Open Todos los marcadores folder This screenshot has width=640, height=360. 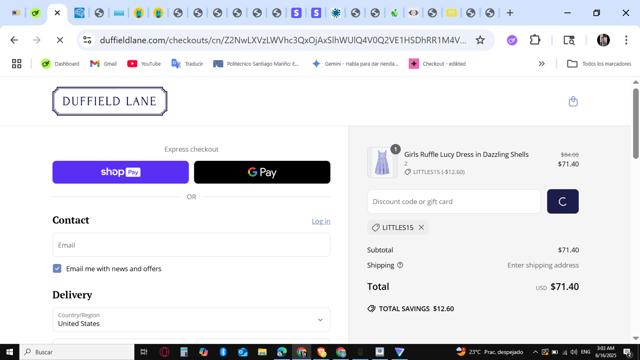[599, 64]
